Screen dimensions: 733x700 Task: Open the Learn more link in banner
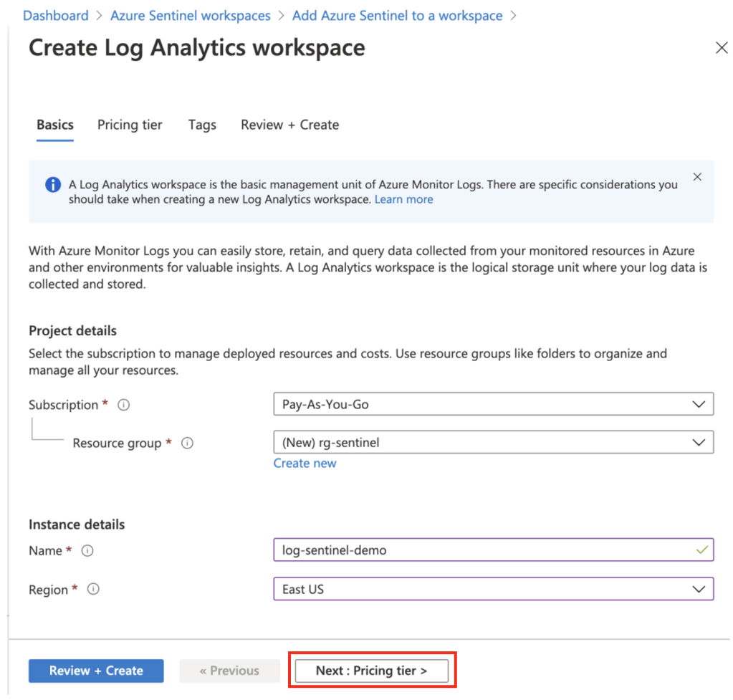403,199
